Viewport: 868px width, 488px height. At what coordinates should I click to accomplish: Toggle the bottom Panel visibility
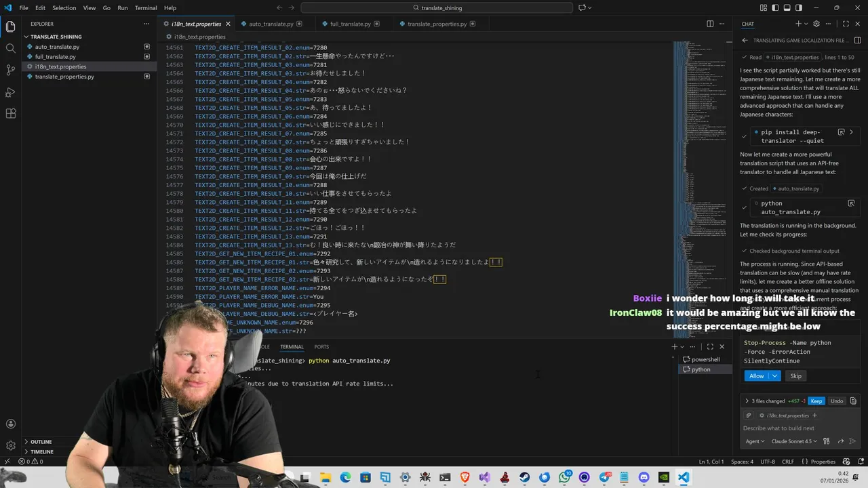click(x=787, y=7)
